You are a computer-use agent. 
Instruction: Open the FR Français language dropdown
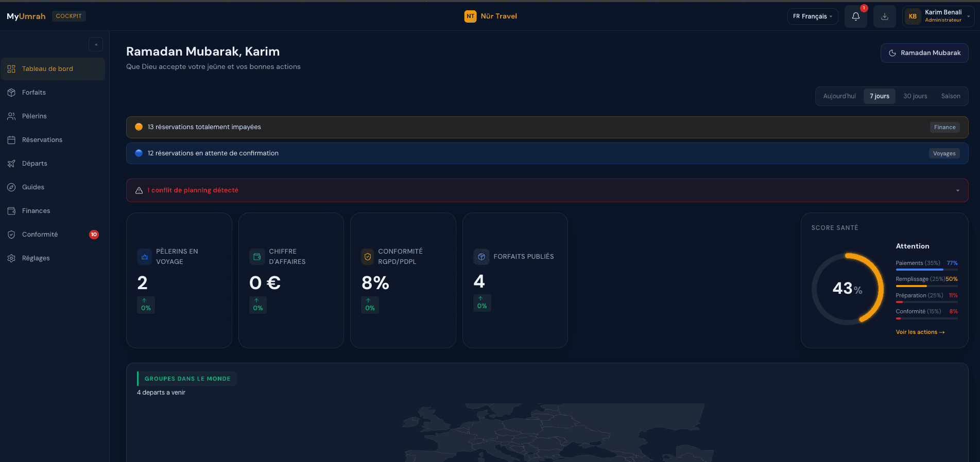[812, 16]
